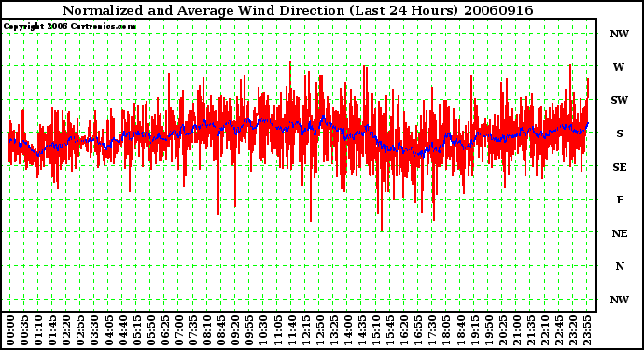Click the 01:10 time label
The height and width of the screenshot is (350, 644).
click(x=38, y=330)
